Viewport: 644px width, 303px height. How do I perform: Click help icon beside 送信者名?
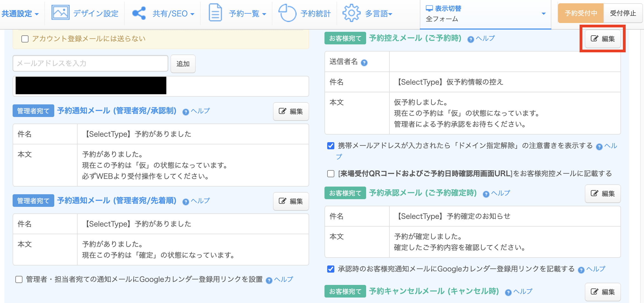tap(364, 63)
